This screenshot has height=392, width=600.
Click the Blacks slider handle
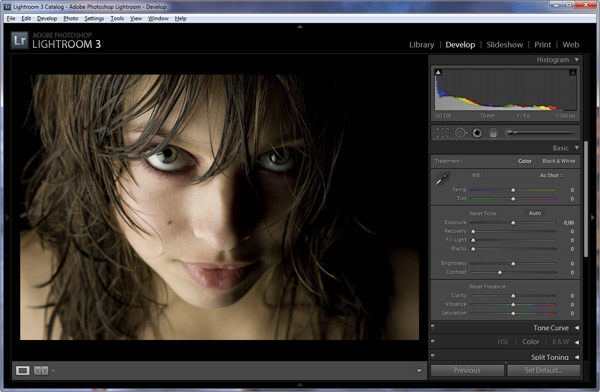pos(473,249)
